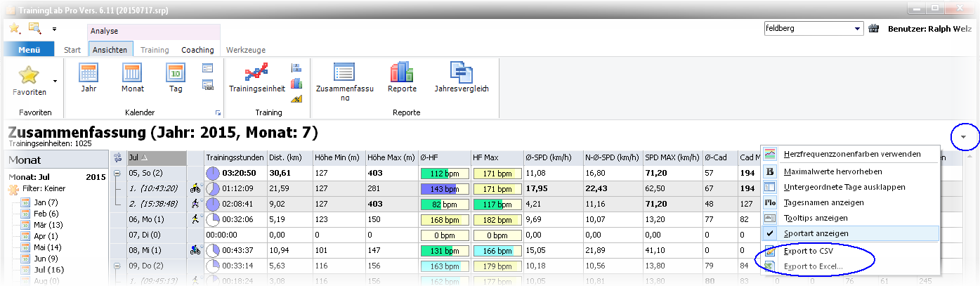The image size is (980, 286).
Task: Open the Jahresvergleich report
Action: [462, 79]
